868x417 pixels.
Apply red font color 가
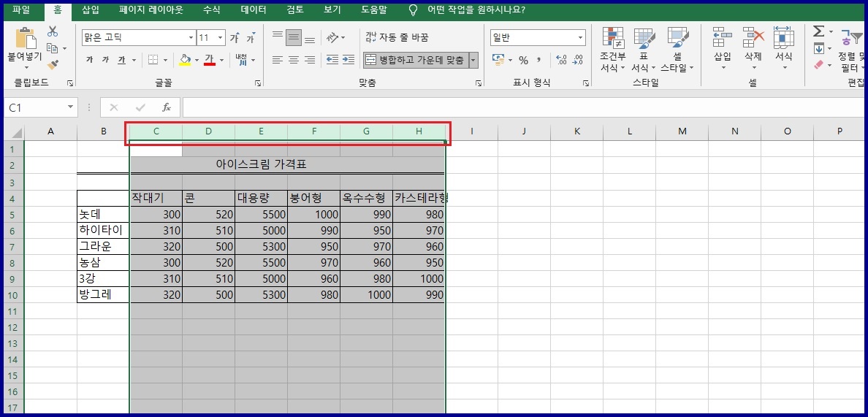click(209, 60)
